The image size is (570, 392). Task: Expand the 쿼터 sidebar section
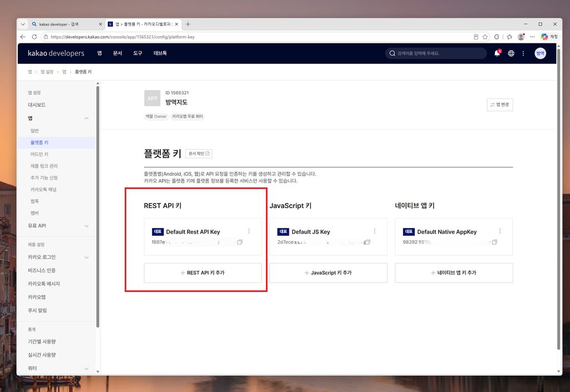pos(86,369)
